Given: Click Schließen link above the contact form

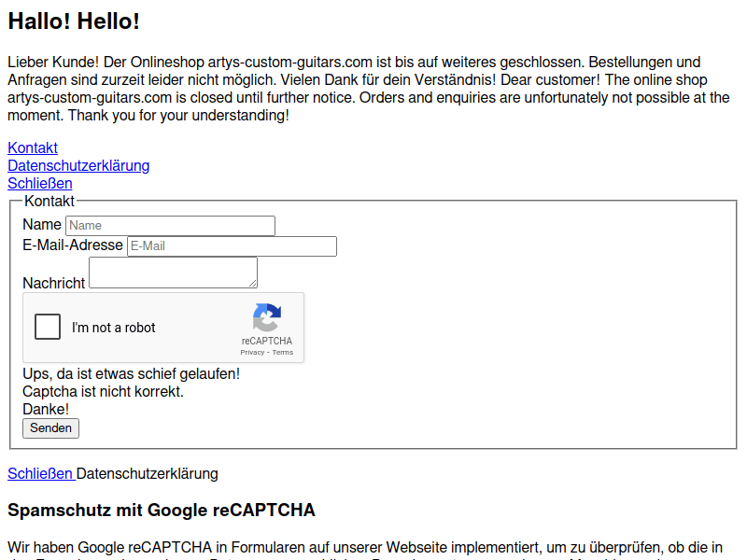Looking at the screenshot, I should pyautogui.click(x=39, y=183).
